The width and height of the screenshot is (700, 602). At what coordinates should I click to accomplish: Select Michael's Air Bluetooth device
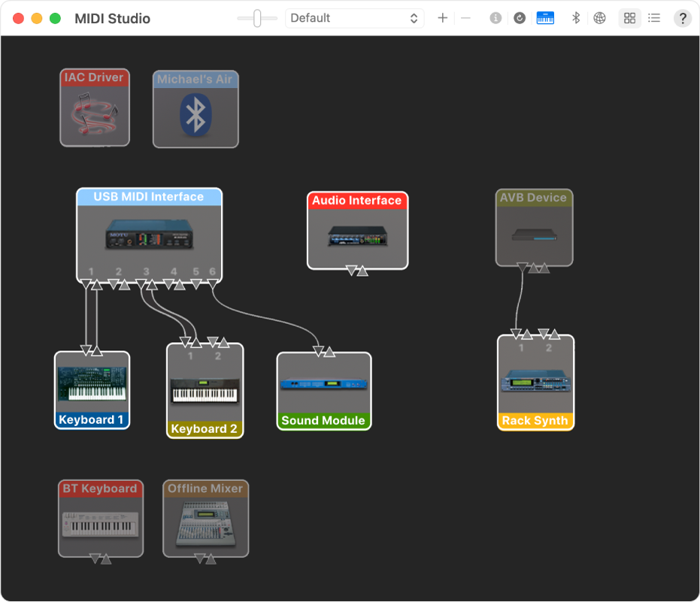pos(195,109)
